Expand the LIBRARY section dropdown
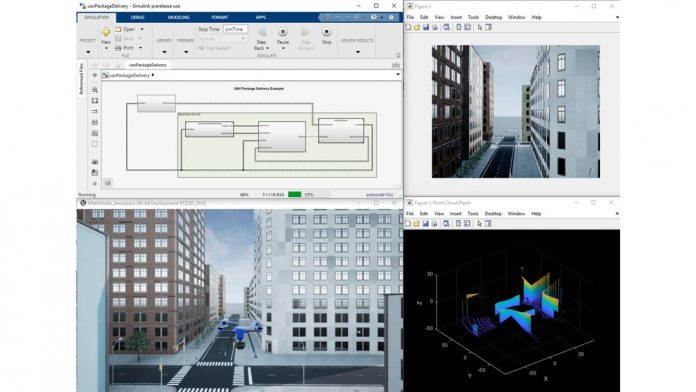This screenshot has height=392, width=696. [x=164, y=52]
